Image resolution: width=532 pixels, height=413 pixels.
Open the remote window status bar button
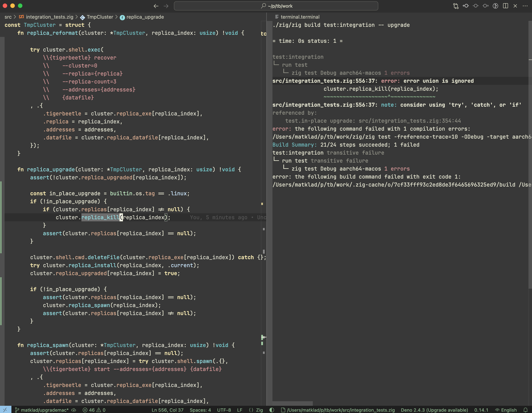tap(5, 410)
